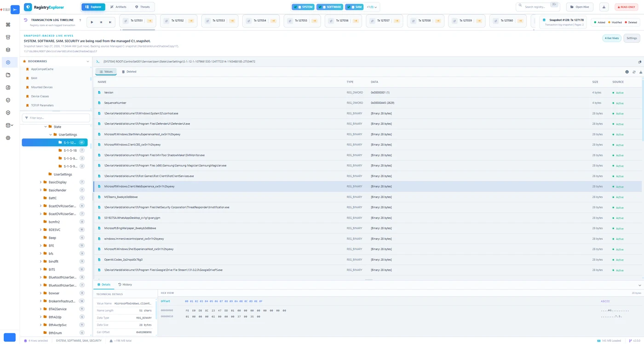Export values with download icon above table
Screen dimensions: 644x344
tap(640, 72)
